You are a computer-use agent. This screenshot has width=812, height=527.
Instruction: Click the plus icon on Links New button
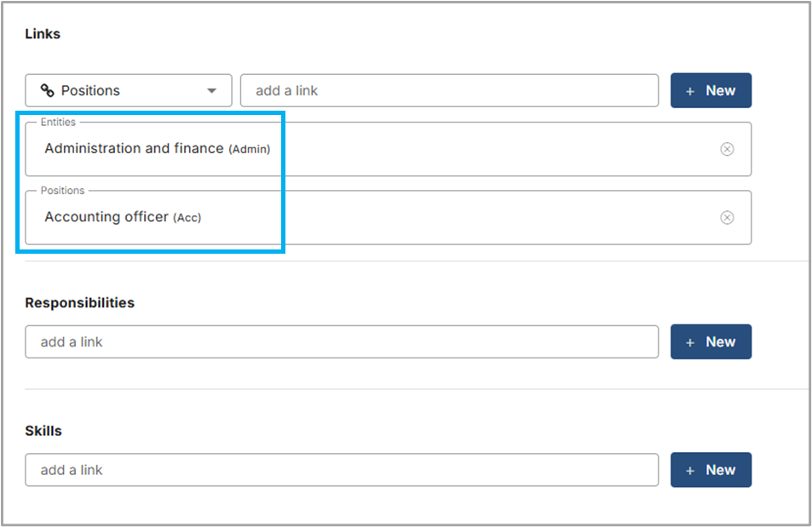tap(690, 90)
